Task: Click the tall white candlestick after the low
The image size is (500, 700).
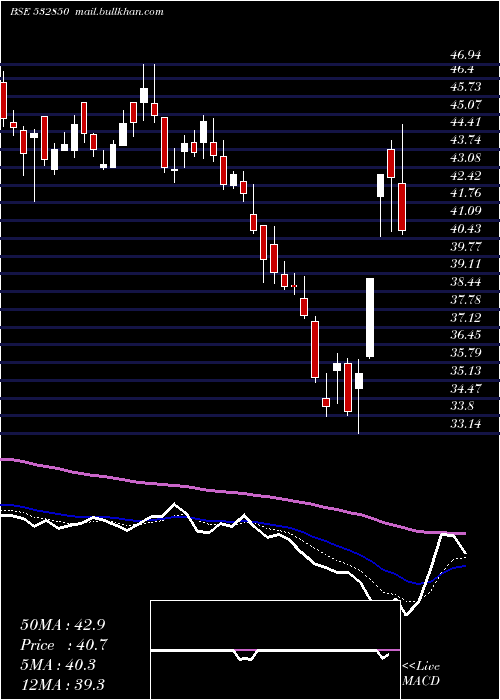Action: (370, 317)
